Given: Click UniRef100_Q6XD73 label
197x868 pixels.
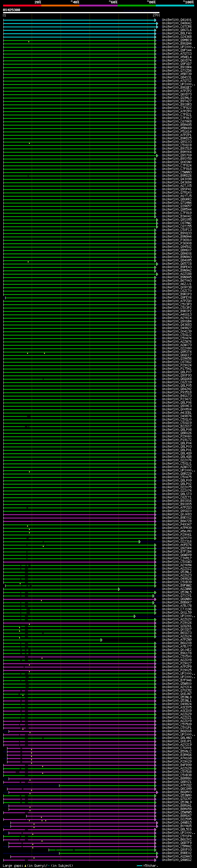Looking at the screenshot, I should (x=177, y=94).
